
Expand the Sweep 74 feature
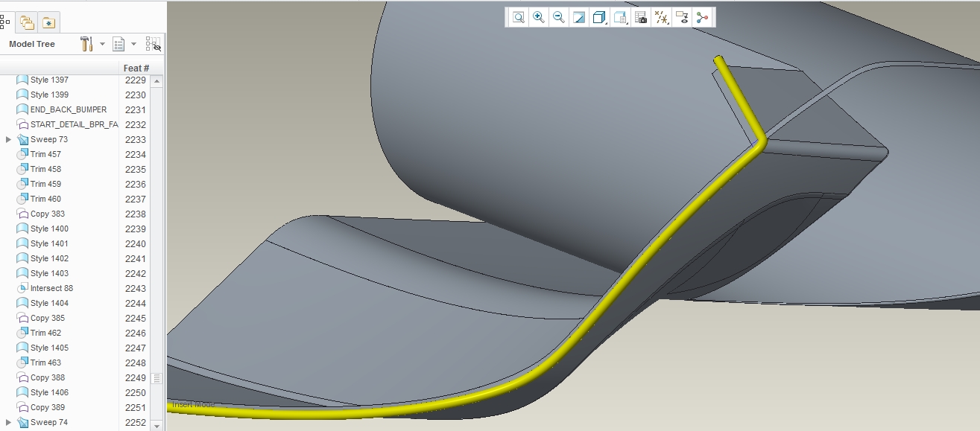[8, 422]
